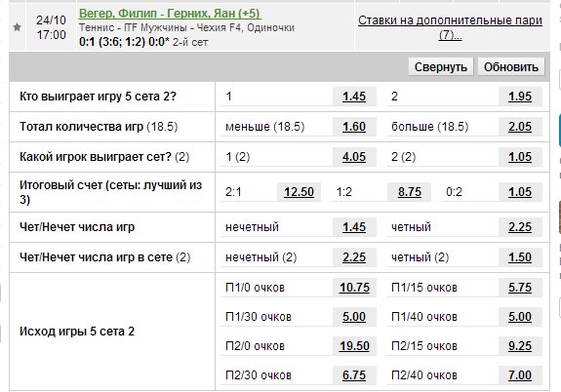
Task: Choose 4.05 for player 1 winning set
Action: point(354,157)
